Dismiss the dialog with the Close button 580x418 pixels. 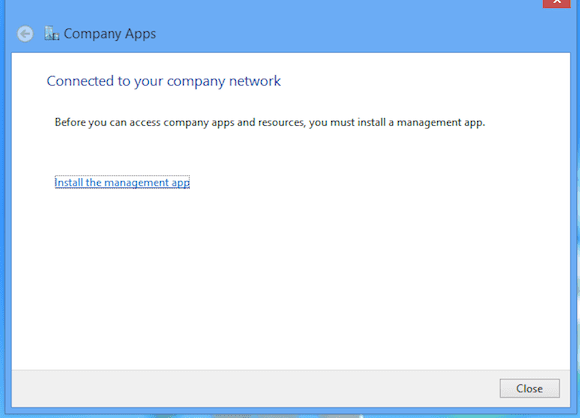529,388
